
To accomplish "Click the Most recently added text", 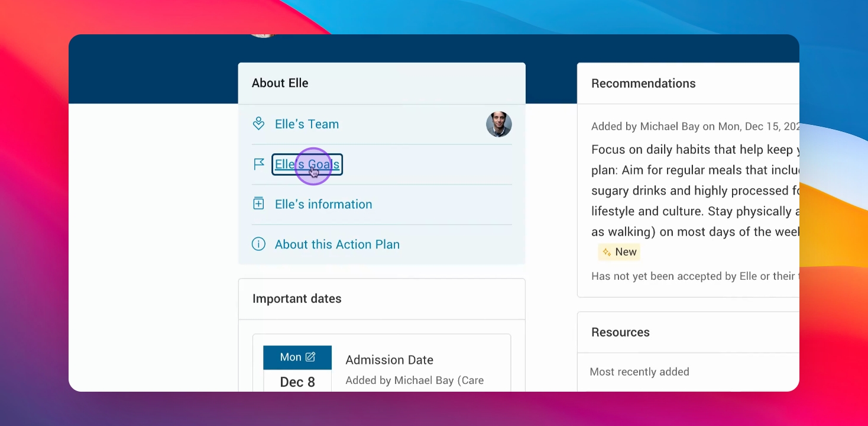I will coord(639,372).
